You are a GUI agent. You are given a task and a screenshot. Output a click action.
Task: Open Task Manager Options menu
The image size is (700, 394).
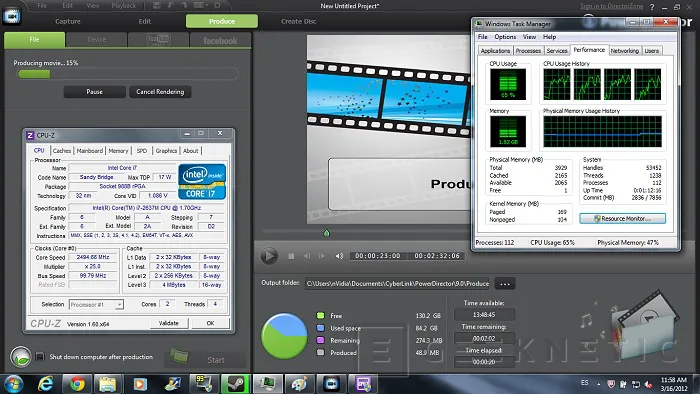[x=505, y=37]
